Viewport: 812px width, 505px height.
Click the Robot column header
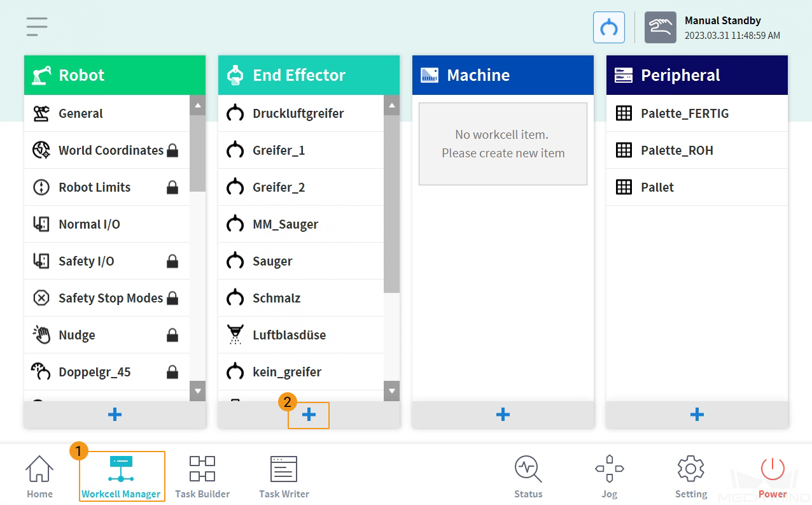pyautogui.click(x=115, y=75)
